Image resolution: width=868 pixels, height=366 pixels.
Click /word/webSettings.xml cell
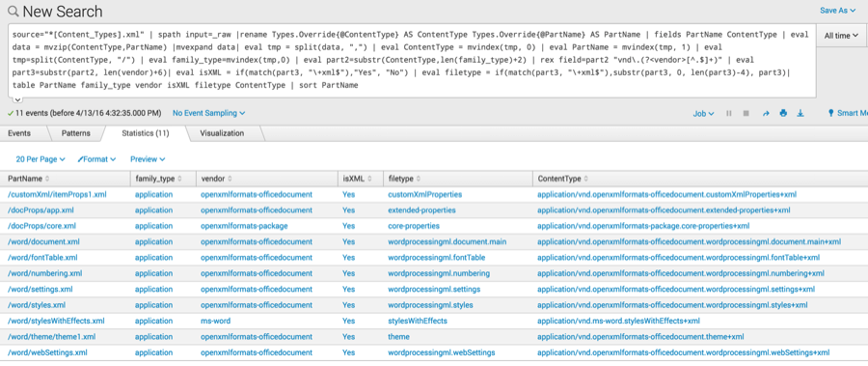47,352
